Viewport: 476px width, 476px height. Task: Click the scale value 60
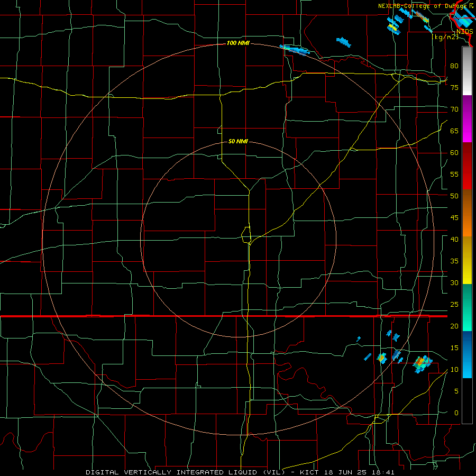(454, 153)
